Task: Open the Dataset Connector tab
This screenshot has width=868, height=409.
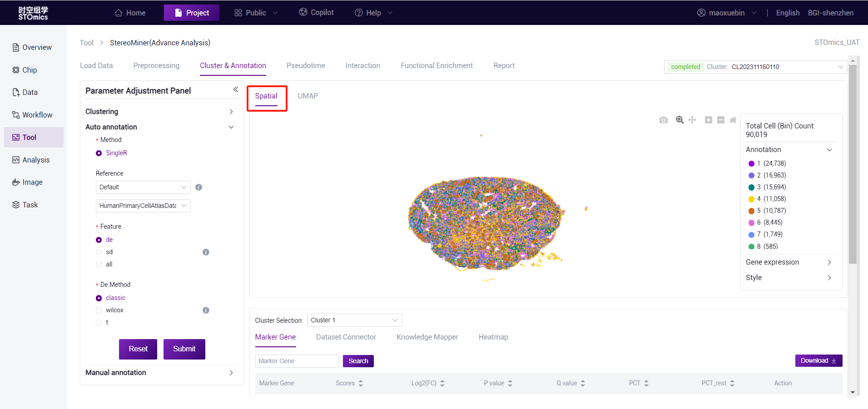Action: click(x=346, y=337)
